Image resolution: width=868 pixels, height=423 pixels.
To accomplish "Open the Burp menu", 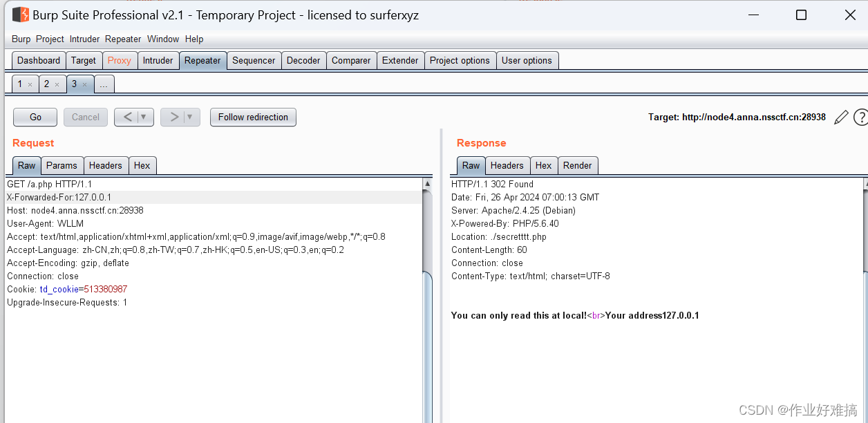I will point(21,39).
